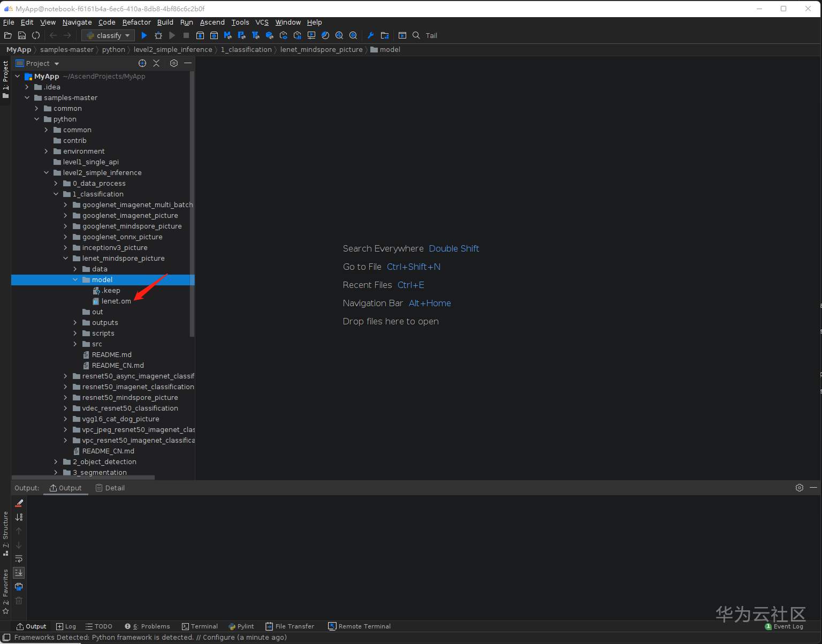
Task: Click the Project tree horizontal scrollbar
Action: click(x=83, y=477)
